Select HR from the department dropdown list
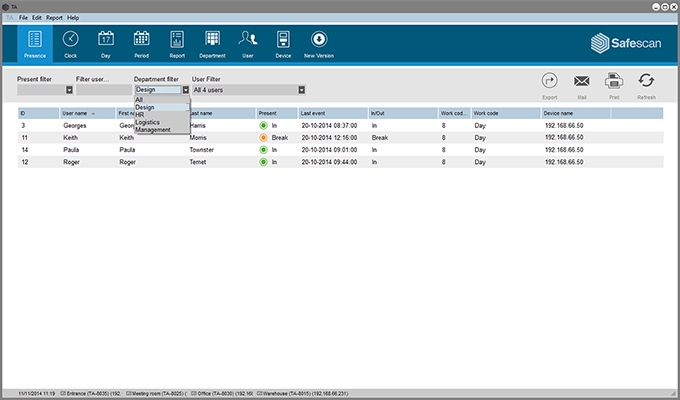Image resolution: width=680 pixels, height=400 pixels. (140, 115)
